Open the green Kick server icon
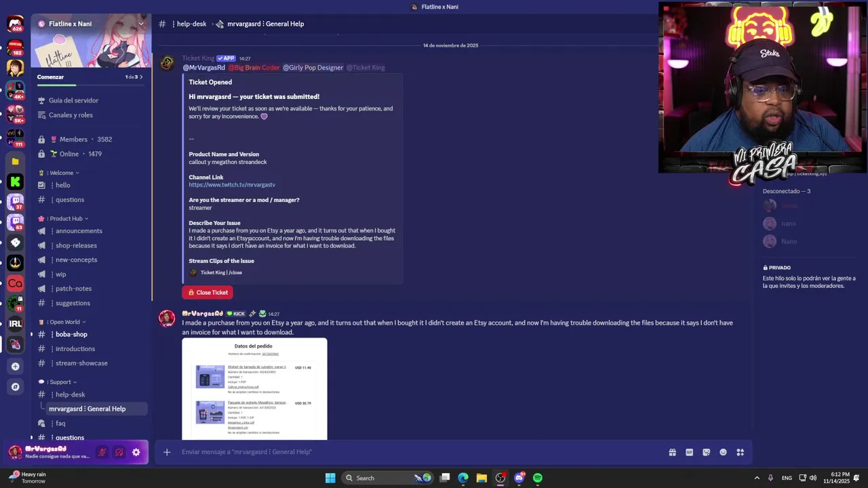Image resolution: width=868 pixels, height=488 pixels. coord(15,182)
